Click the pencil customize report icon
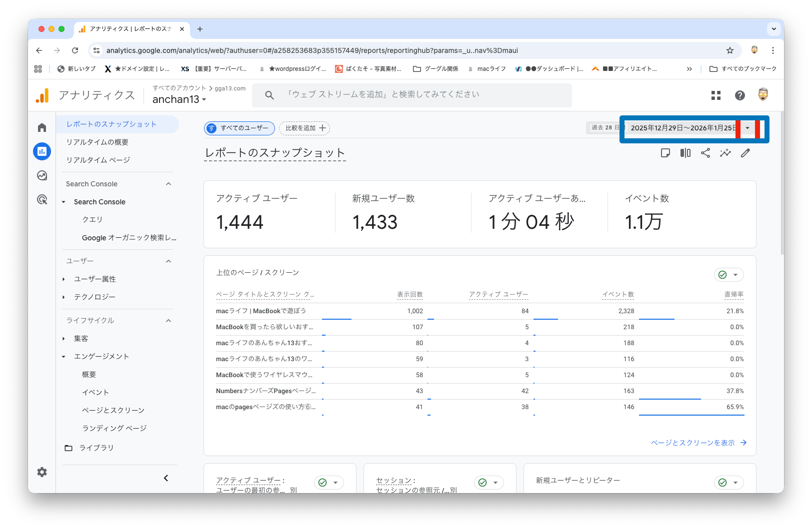Image resolution: width=812 pixels, height=530 pixels. point(745,153)
